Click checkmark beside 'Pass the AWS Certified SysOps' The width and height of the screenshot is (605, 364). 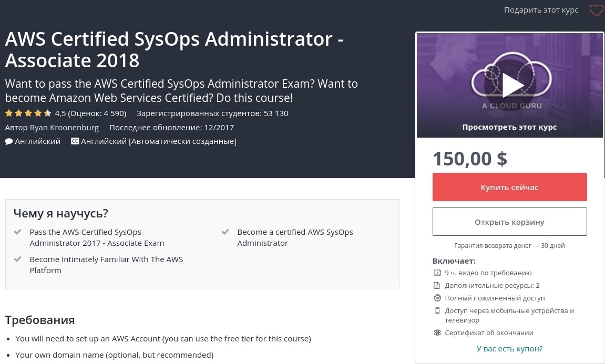click(x=17, y=232)
